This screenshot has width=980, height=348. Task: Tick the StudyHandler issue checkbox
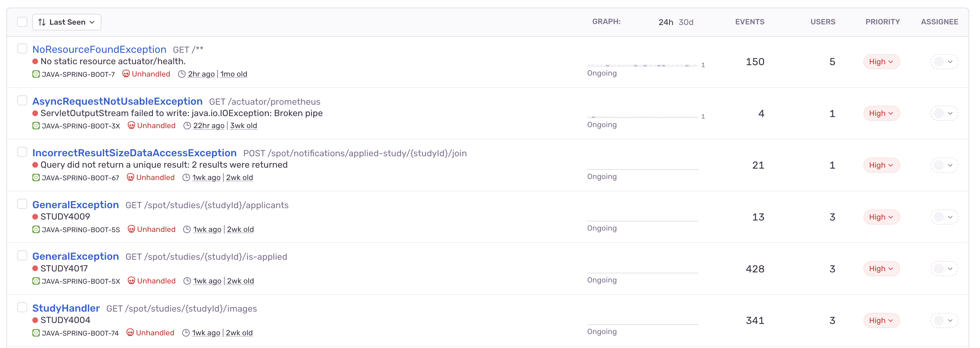click(22, 307)
